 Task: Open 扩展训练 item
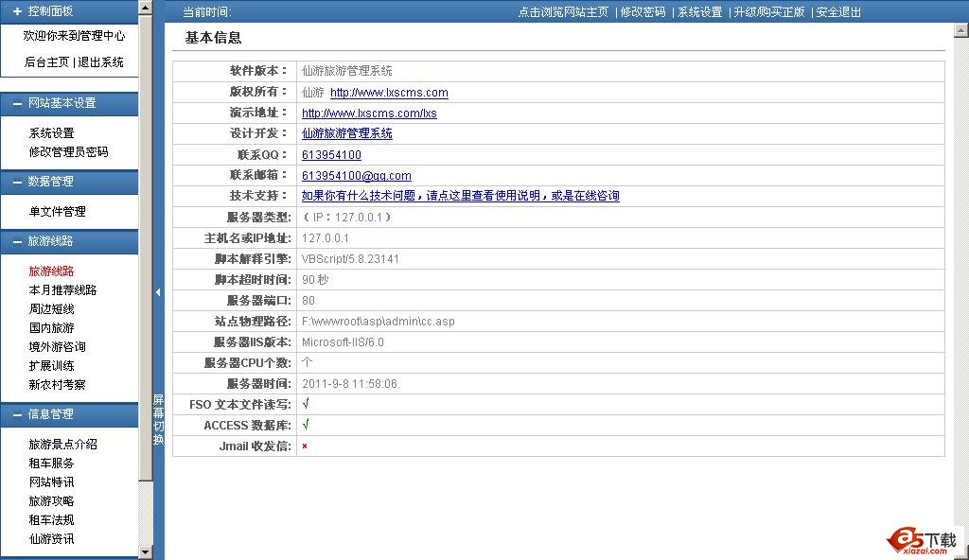pyautogui.click(x=51, y=366)
